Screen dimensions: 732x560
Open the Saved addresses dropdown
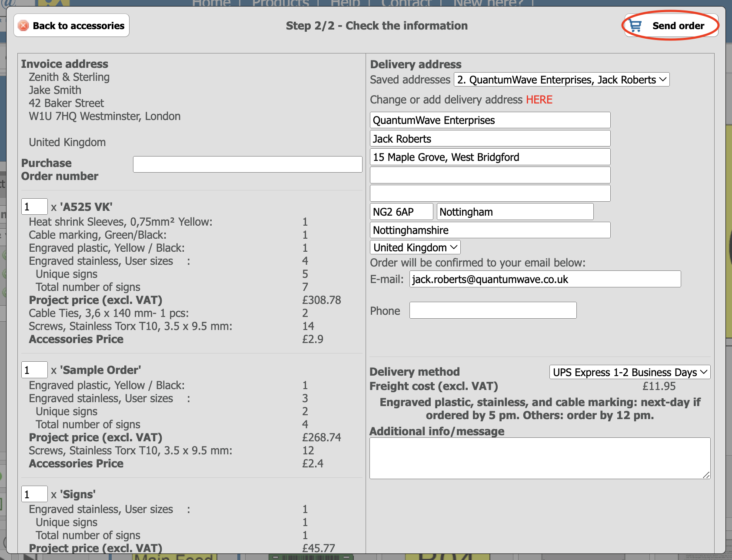562,80
